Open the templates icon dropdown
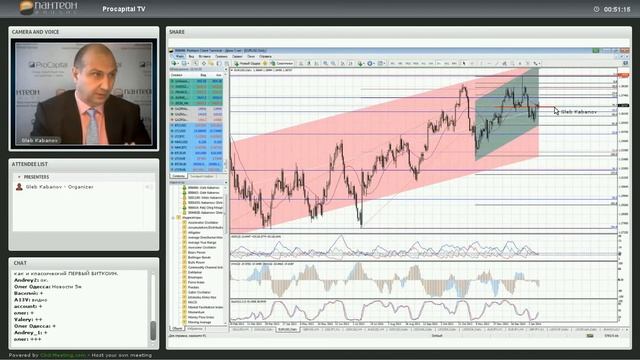This screenshot has height=360, width=640. coord(381,63)
